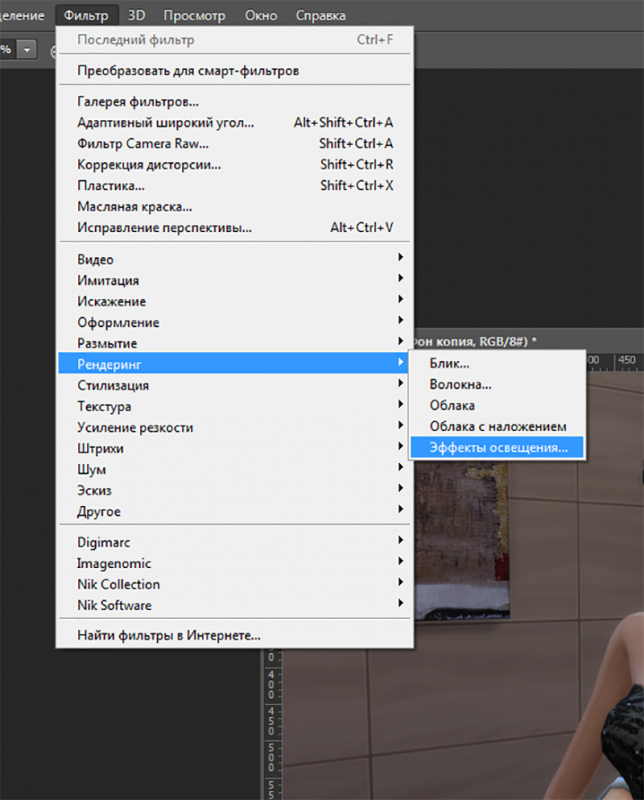Apply Масляная краска filter
The height and width of the screenshot is (800, 644).
click(x=235, y=206)
